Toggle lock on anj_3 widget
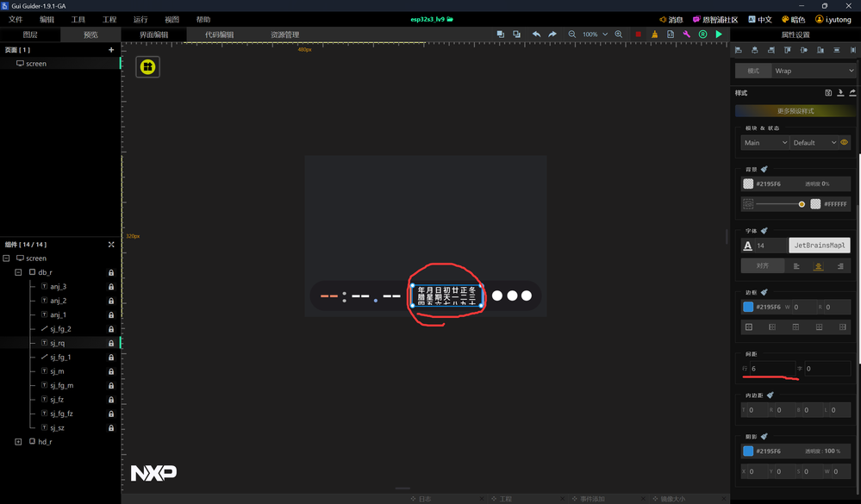861x504 pixels. 111,287
